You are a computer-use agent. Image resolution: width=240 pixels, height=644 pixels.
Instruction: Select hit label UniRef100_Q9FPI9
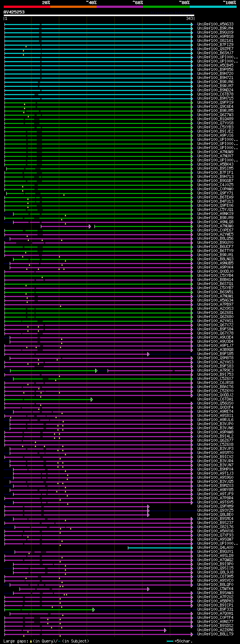coord(215,103)
